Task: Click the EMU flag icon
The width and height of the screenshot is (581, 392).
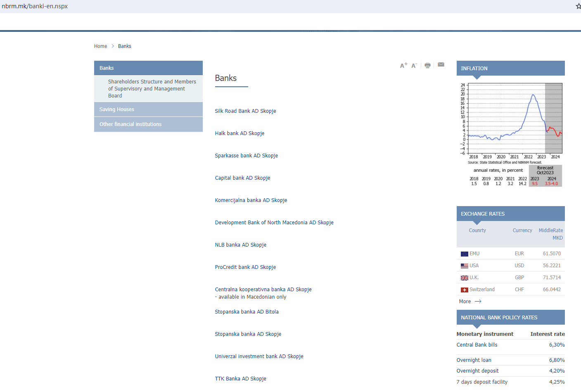Action: pos(465,254)
